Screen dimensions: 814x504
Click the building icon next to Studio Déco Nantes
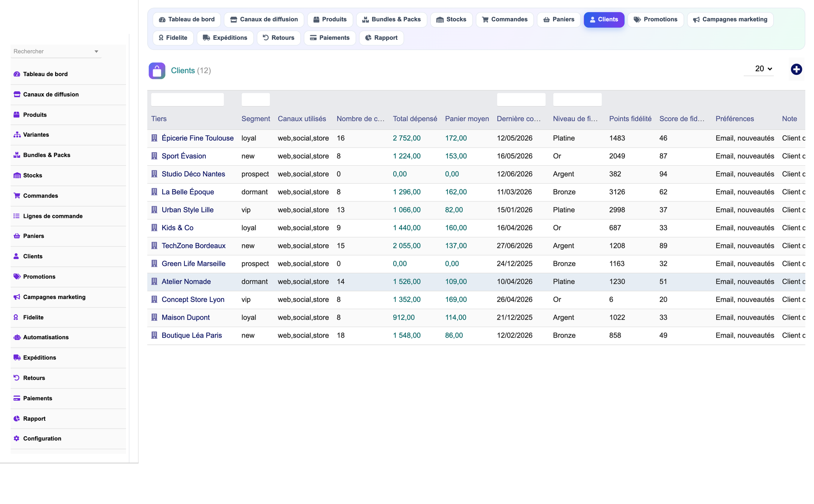(x=154, y=174)
